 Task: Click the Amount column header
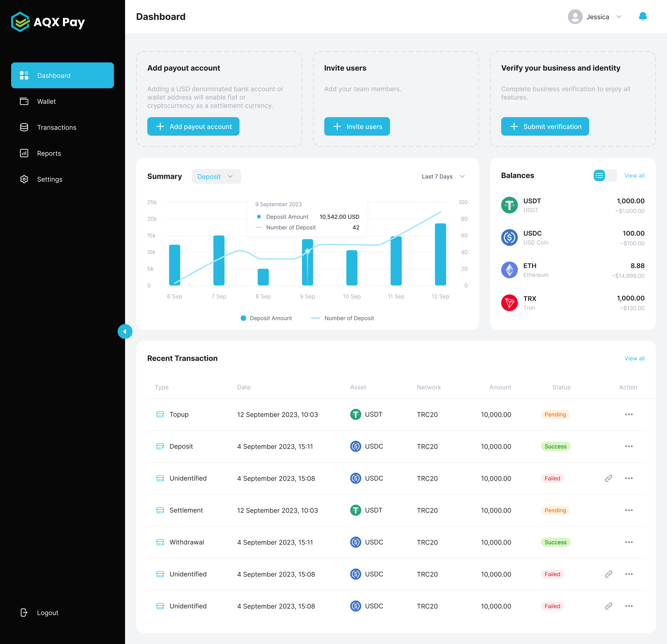500,387
